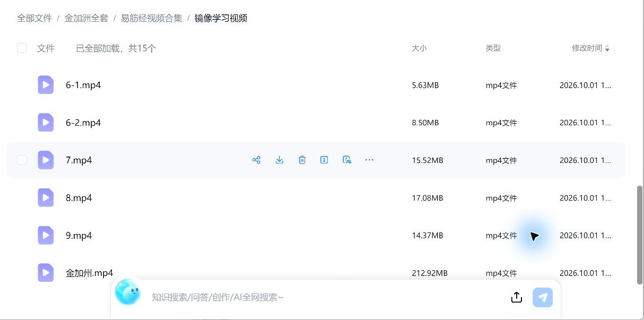This screenshot has width=644, height=320.
Task: Open the more options menu for 7.mp4
Action: [x=370, y=160]
